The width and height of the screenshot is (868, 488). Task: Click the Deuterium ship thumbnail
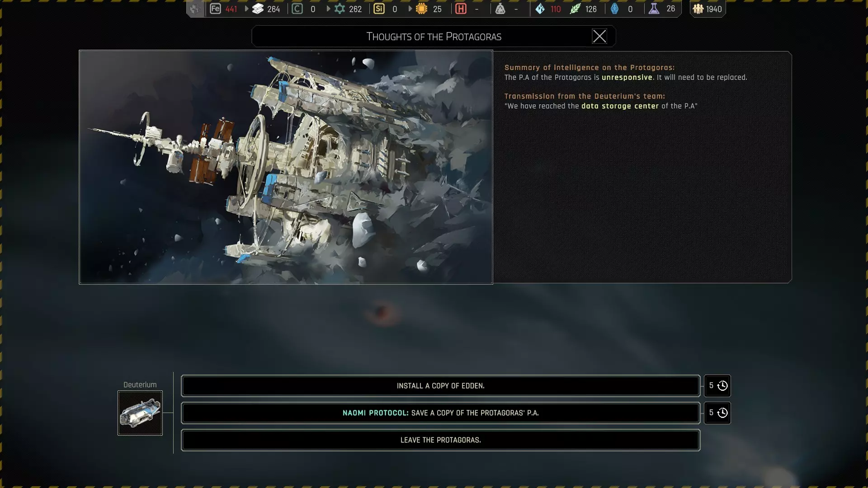[140, 413]
